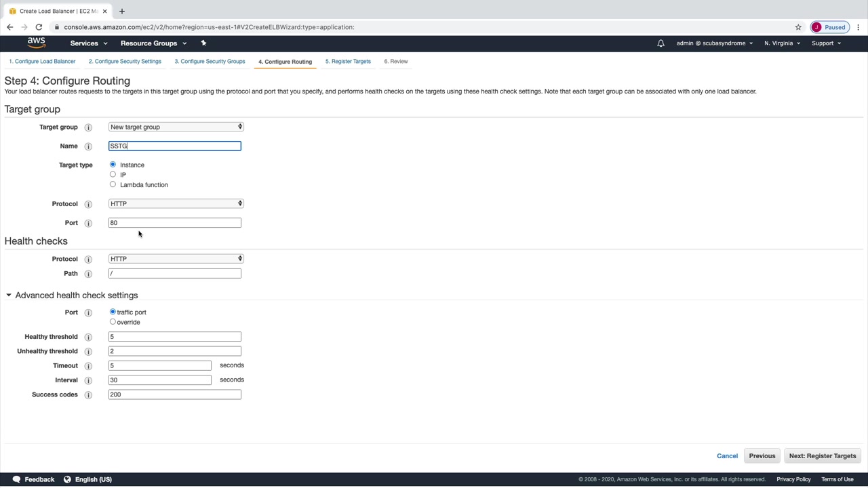Click the info icon next to health check Protocol

tap(88, 259)
